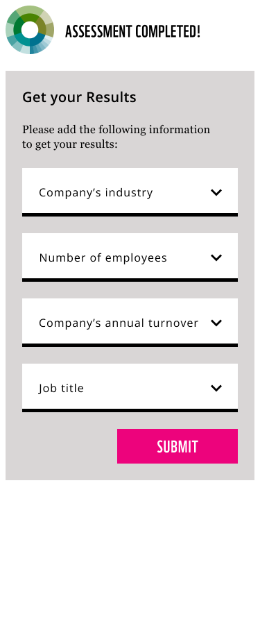Image resolution: width=260 pixels, height=644 pixels.
Task: Click the chevron arrow beside Job title
Action: (216, 388)
